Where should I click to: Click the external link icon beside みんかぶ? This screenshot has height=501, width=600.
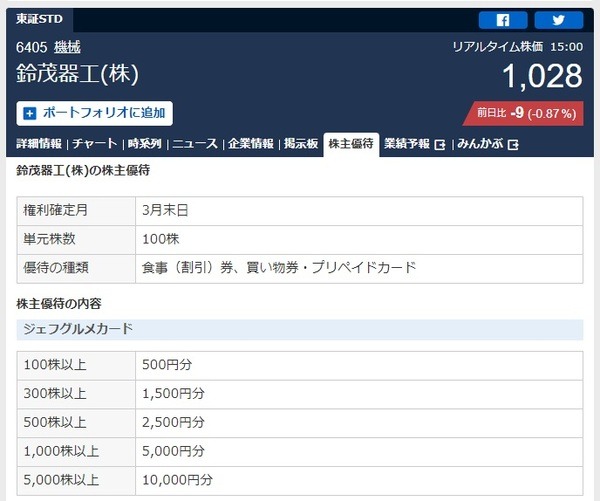coord(513,145)
